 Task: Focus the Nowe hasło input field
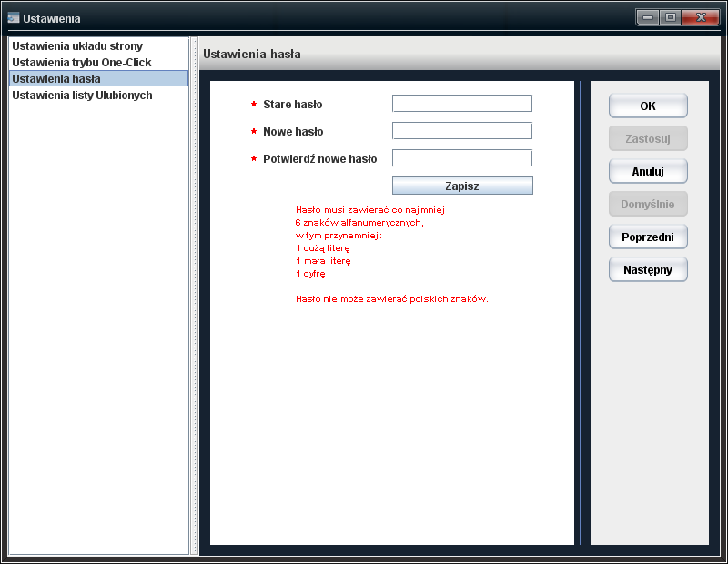462,131
